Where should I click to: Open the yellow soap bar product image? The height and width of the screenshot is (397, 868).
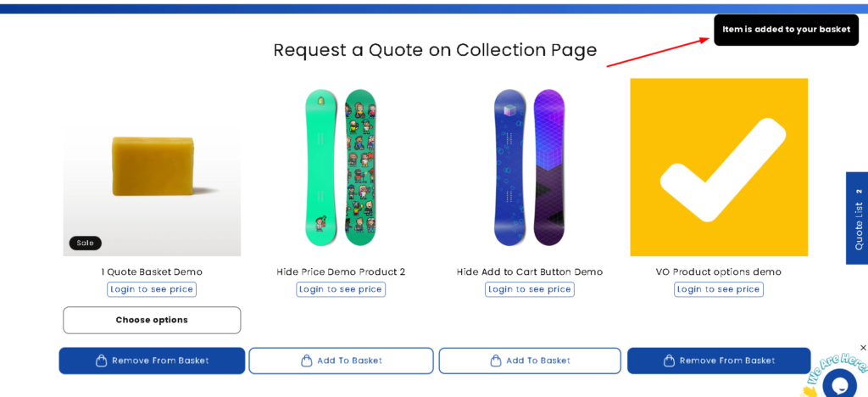[x=153, y=168]
